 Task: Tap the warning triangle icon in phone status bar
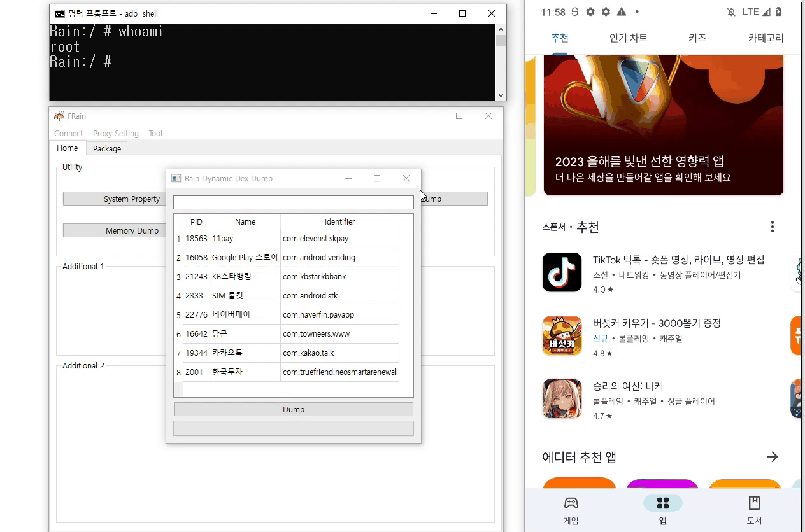(622, 12)
